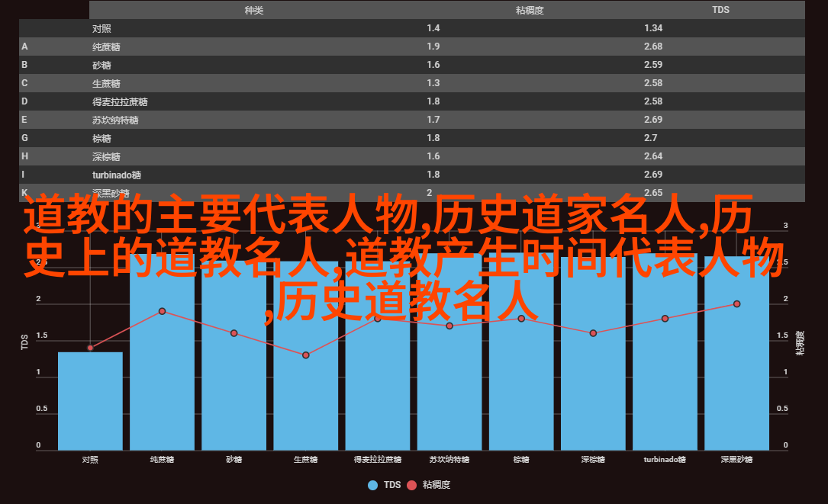Click TDS value 1.34 in 对照 row
Viewport: 828px width, 504px height.
[653, 28]
